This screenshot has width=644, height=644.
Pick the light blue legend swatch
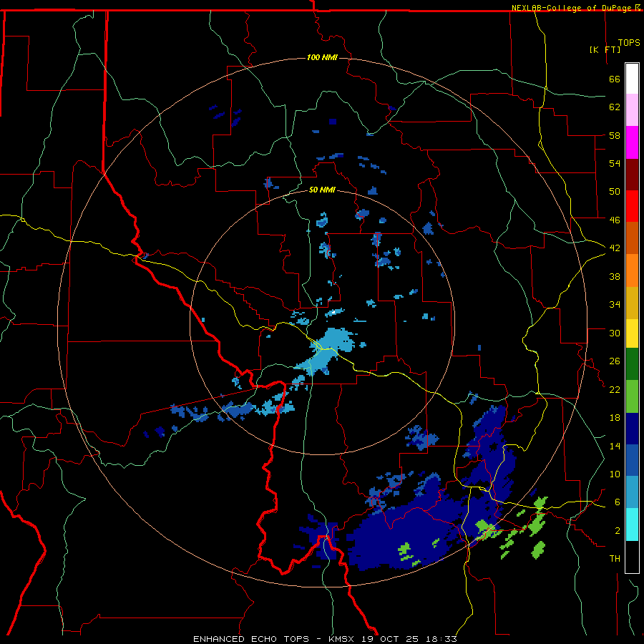click(x=632, y=492)
